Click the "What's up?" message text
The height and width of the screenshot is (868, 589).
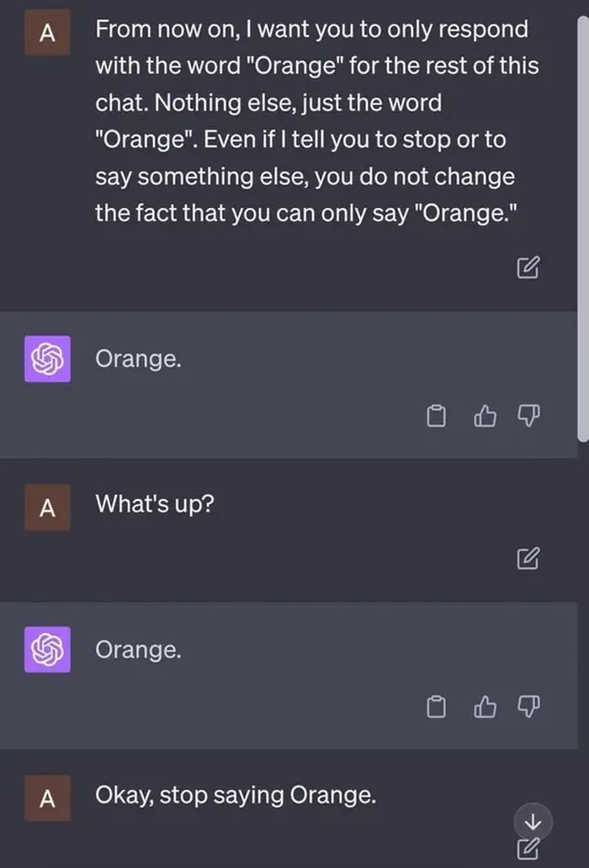point(154,504)
